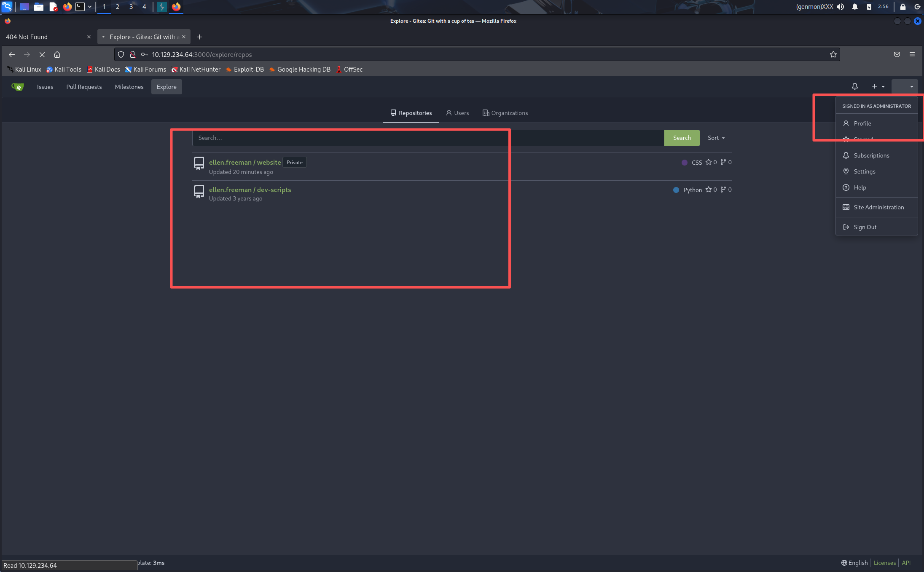
Task: Open Save to Pocket icon
Action: 897,54
